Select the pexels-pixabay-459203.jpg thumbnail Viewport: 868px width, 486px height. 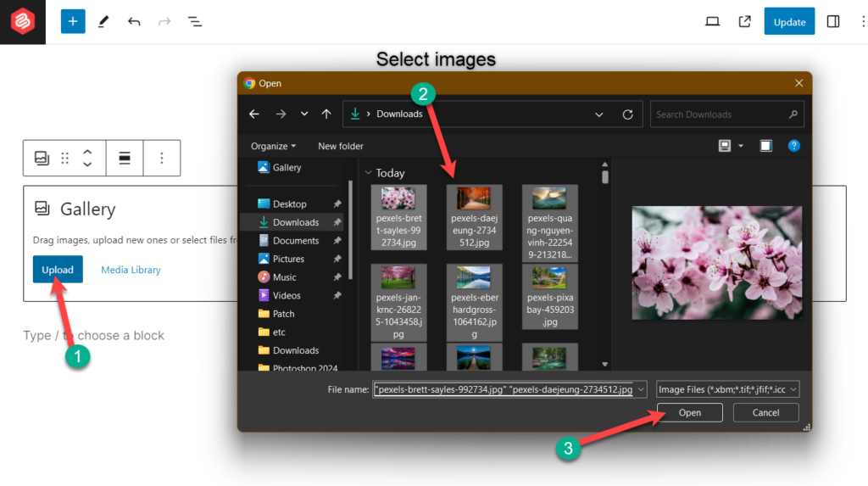(x=549, y=297)
